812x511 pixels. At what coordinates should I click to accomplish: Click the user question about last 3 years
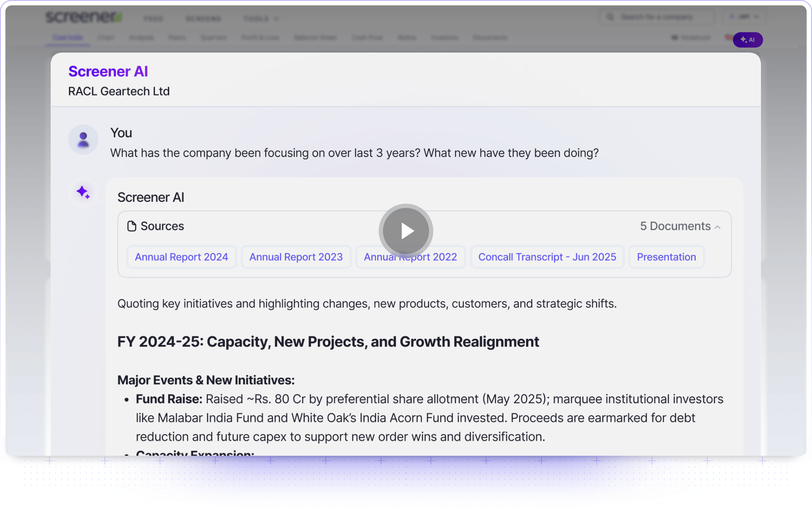click(x=354, y=153)
